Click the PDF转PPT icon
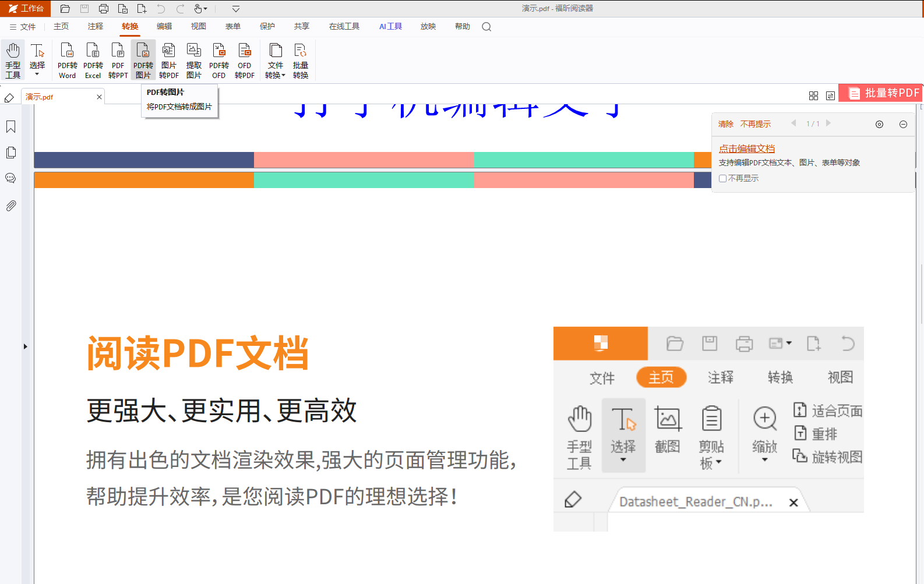This screenshot has width=924, height=584. [x=118, y=60]
